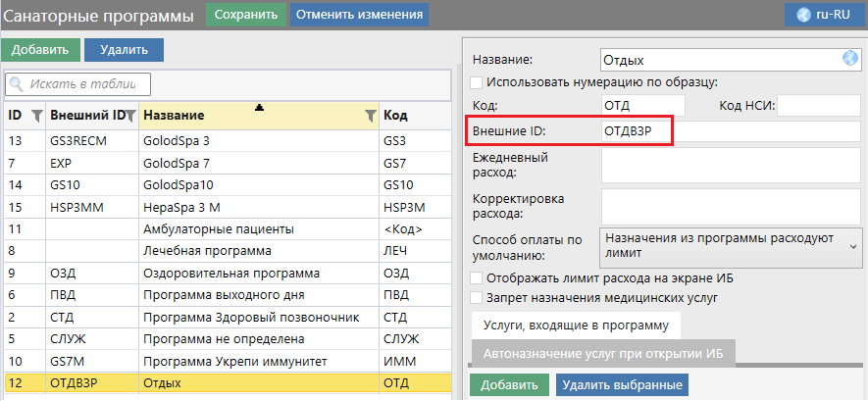This screenshot has width=868, height=401.
Task: Click 'Удалить выбранные' button
Action: pyautogui.click(x=622, y=385)
